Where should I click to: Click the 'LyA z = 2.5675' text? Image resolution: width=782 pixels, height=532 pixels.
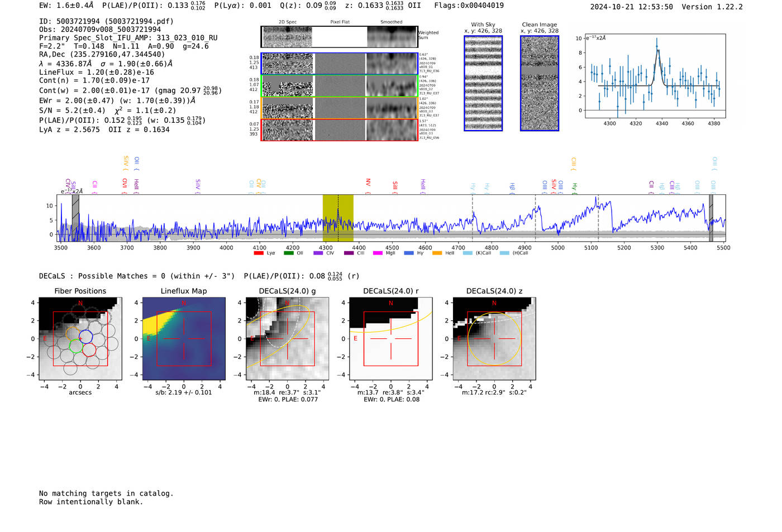pos(69,130)
